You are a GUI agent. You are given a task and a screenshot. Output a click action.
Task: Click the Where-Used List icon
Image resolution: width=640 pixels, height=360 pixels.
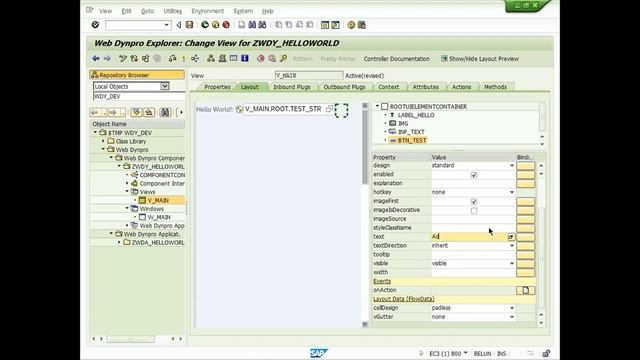tap(195, 59)
